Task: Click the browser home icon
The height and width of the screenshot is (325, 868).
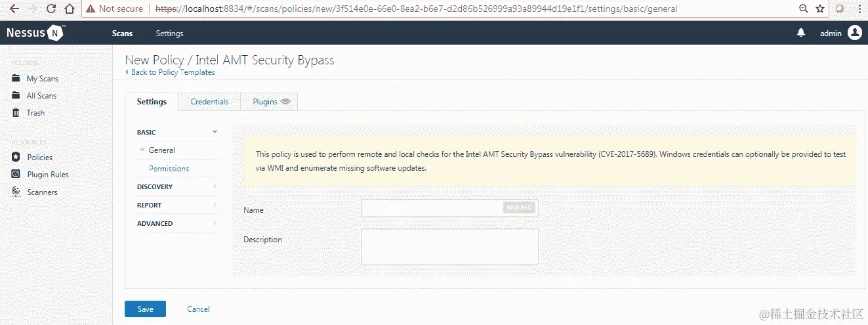Action: coord(70,9)
